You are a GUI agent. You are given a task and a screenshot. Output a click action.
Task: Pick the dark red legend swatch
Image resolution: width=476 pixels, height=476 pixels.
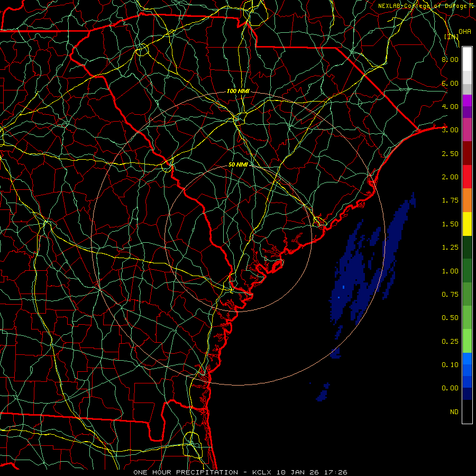[x=467, y=153]
